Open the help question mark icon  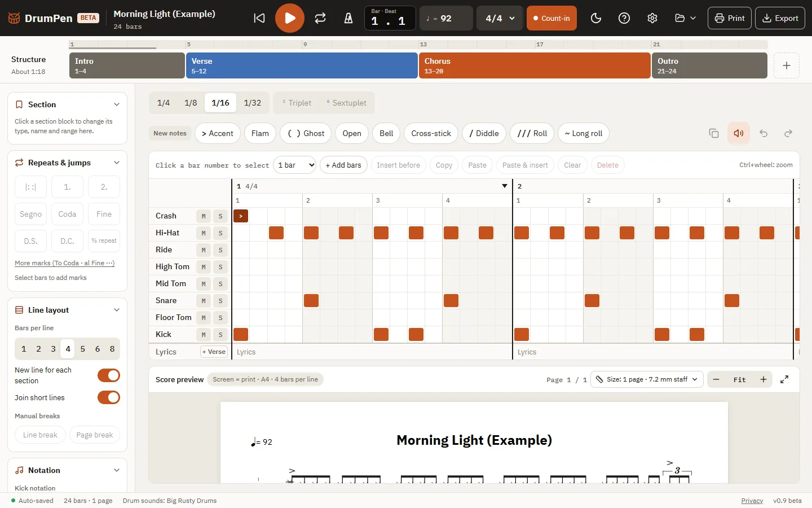pos(624,18)
